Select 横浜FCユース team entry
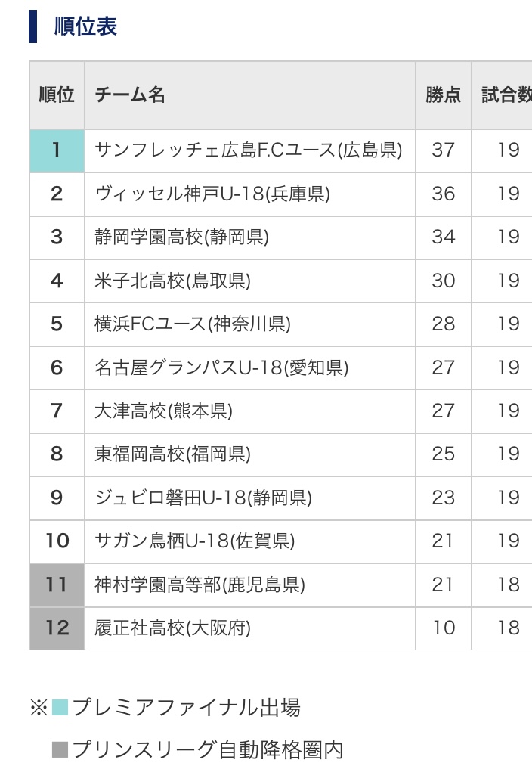532x769 pixels. pyautogui.click(x=193, y=324)
